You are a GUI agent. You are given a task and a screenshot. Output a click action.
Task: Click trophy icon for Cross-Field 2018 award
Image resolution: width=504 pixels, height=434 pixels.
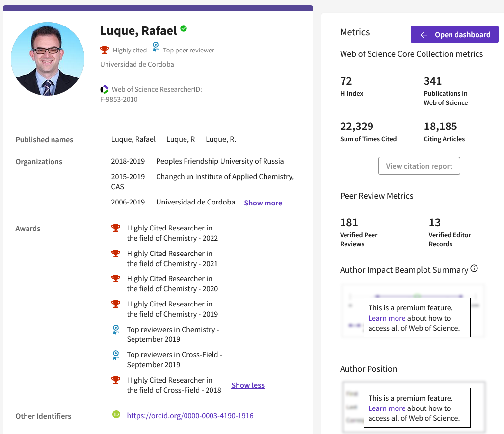point(116,380)
